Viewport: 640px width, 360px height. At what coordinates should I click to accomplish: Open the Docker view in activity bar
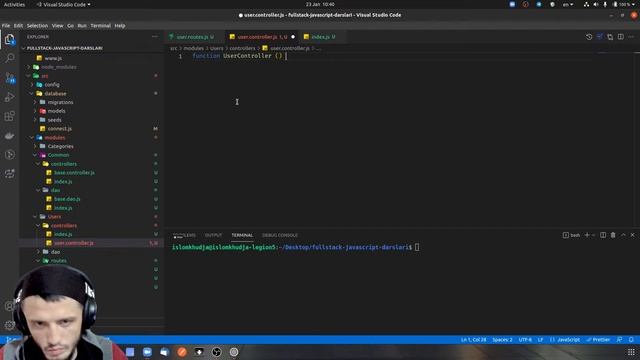click(9, 136)
